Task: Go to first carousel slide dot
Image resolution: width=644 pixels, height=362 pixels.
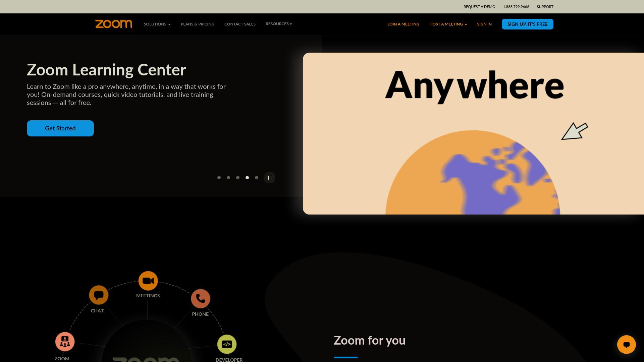Action: 219,178
